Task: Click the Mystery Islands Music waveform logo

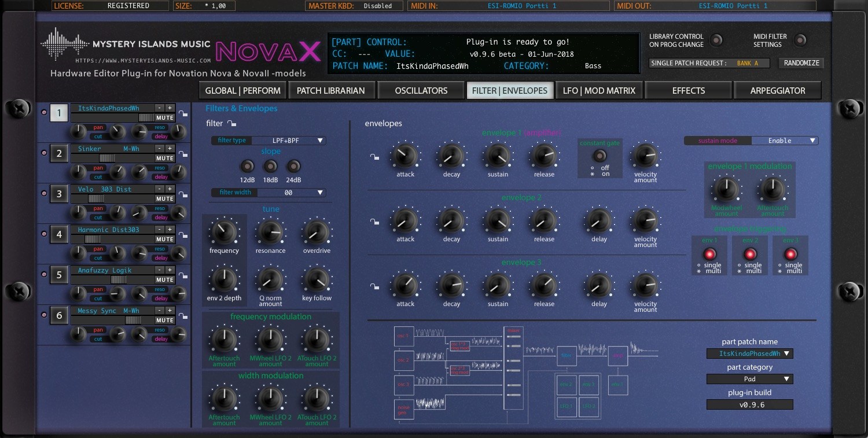Action: [x=64, y=45]
